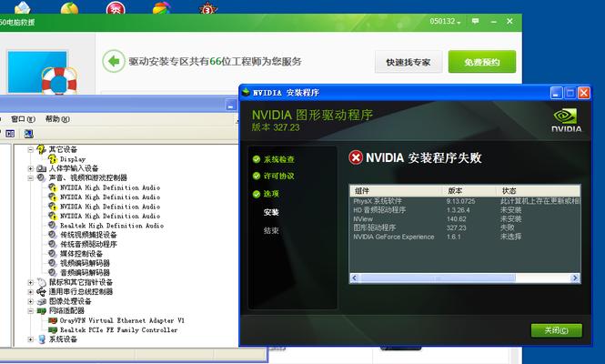Click the lifebuoy rescue icon in 360 window
The width and height of the screenshot is (605, 364).
coord(58,80)
